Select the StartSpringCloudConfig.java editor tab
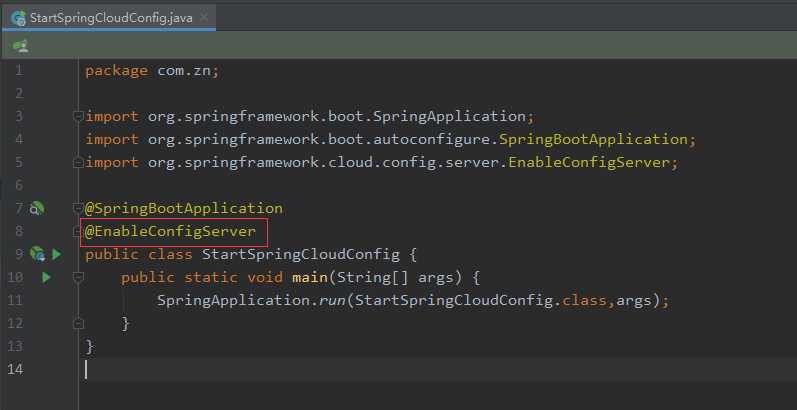The height and width of the screenshot is (410, 797). point(108,19)
